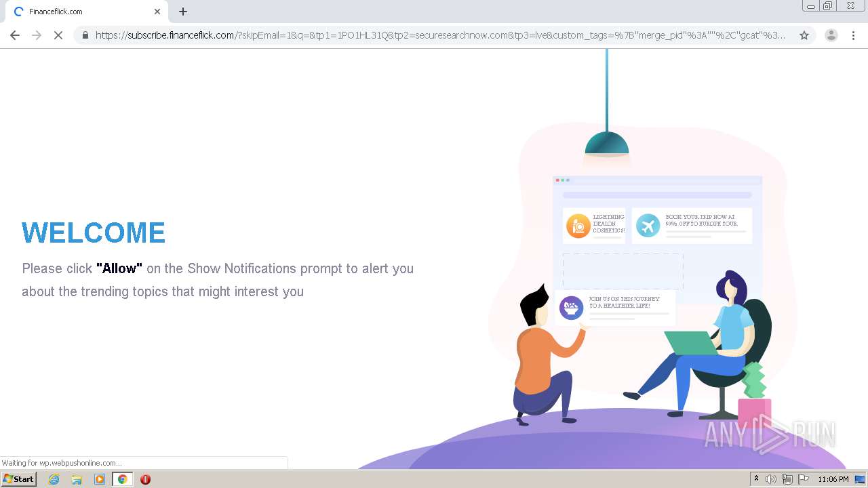The width and height of the screenshot is (868, 488).
Task: Click the "trending topics" sentence line
Action: [163, 291]
